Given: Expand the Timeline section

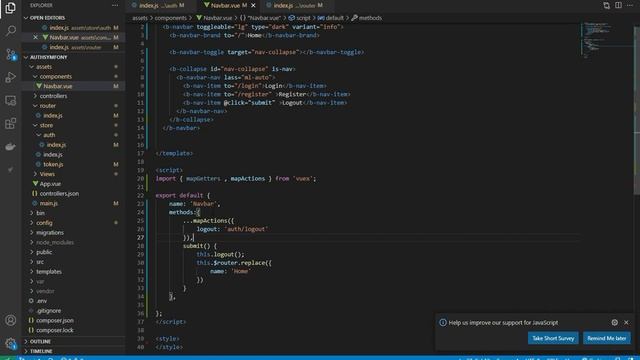Looking at the screenshot, I should [x=26, y=351].
